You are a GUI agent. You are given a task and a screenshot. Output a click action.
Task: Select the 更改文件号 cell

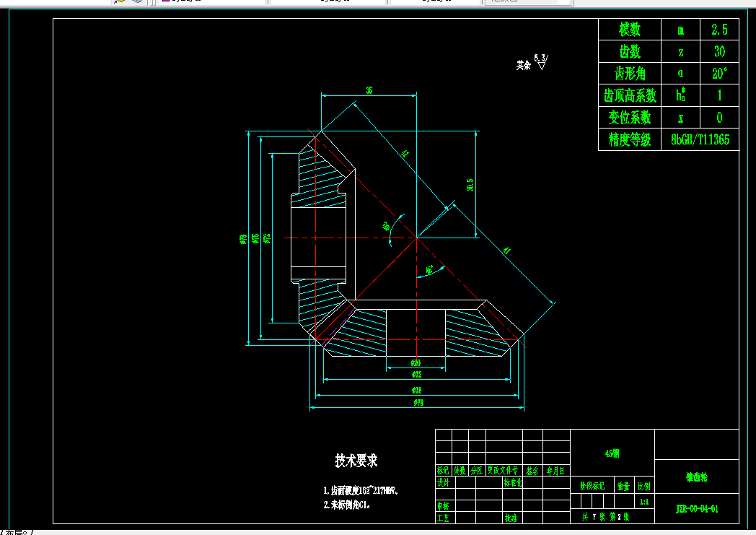(x=503, y=470)
